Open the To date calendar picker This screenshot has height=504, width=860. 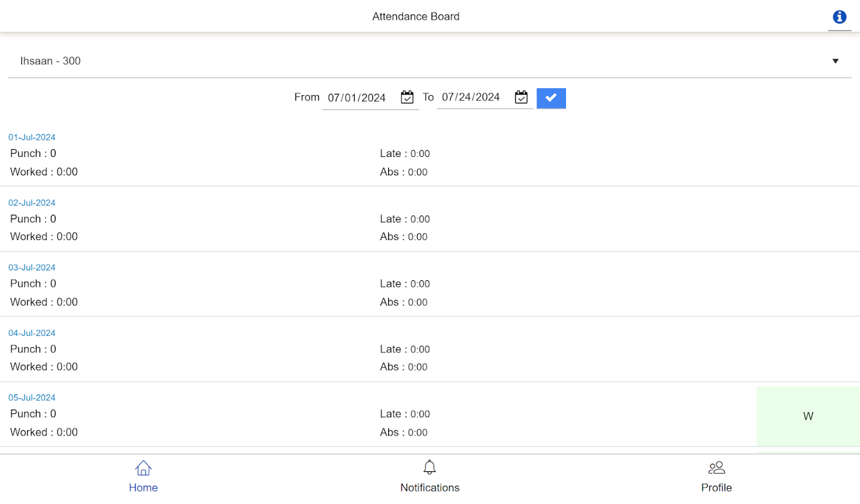pos(521,97)
